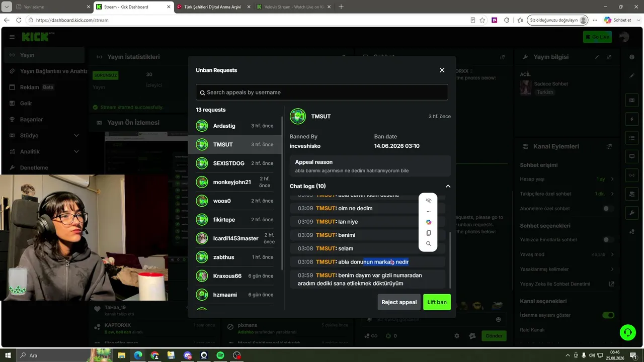This screenshot has width=644, height=362.
Task: Open Reklam sidebar item
Action: click(44, 87)
